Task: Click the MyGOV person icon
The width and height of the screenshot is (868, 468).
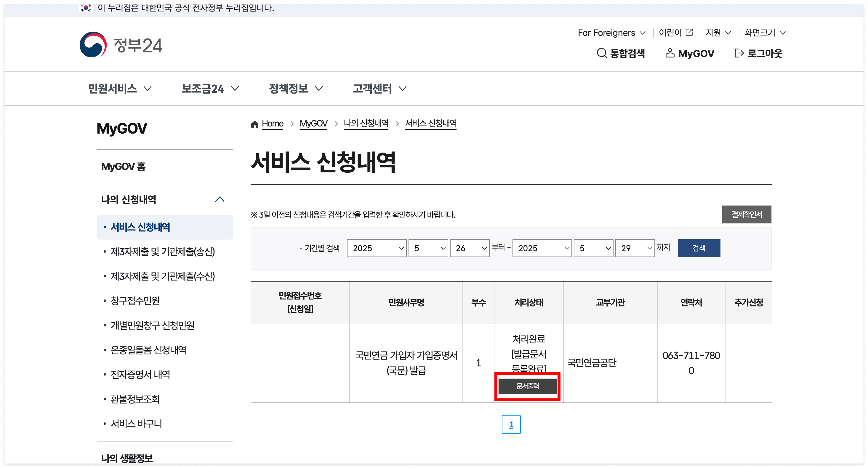Action: point(670,53)
